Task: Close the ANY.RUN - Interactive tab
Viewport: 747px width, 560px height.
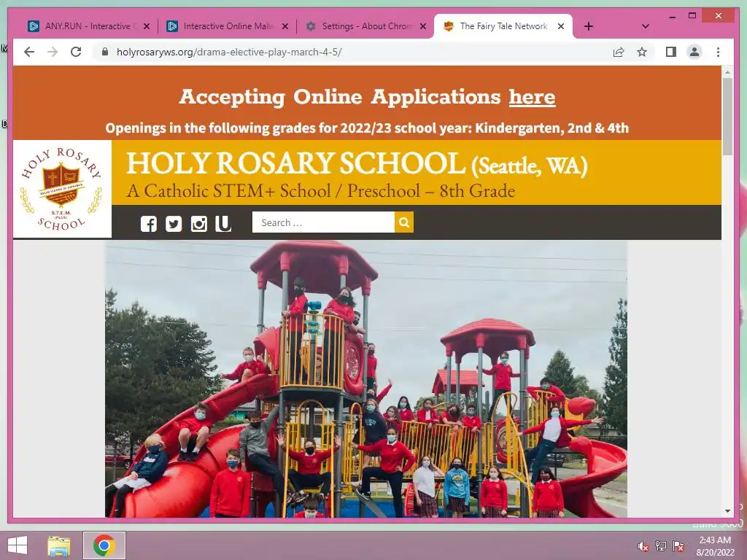Action: tap(147, 26)
